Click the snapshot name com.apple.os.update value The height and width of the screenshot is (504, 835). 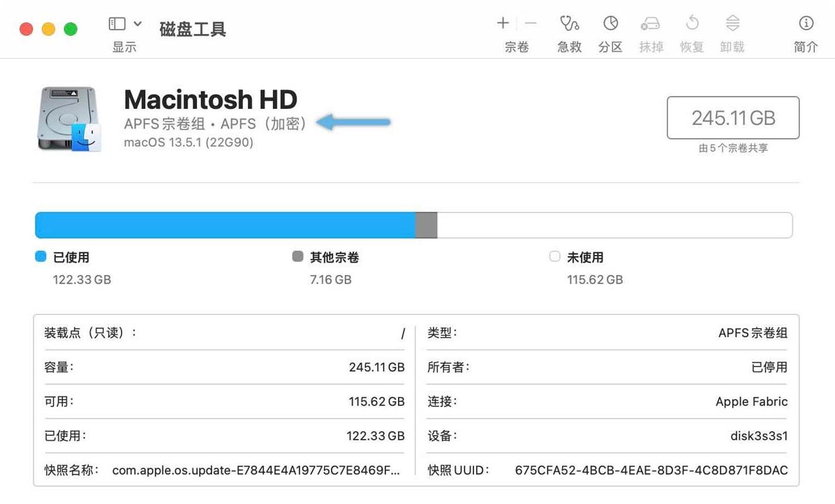256,470
